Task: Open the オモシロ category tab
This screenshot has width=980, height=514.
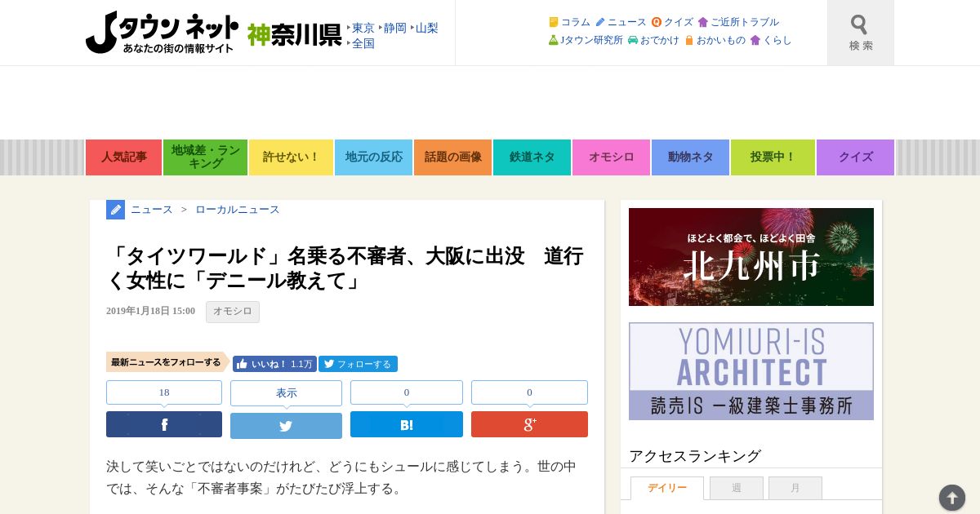Action: [x=611, y=157]
